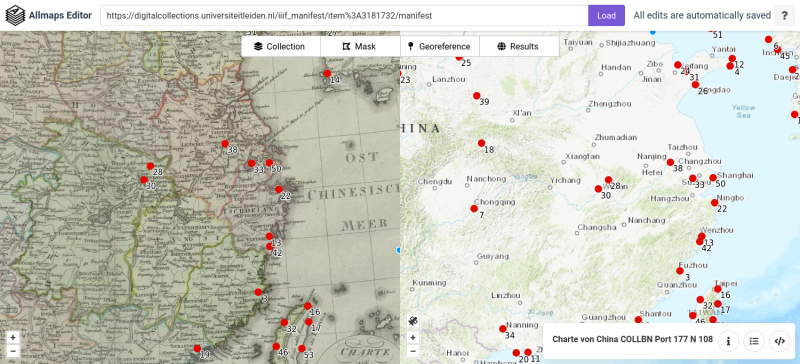
Task: Select control point 7 near Chongqing
Action: pyautogui.click(x=474, y=208)
